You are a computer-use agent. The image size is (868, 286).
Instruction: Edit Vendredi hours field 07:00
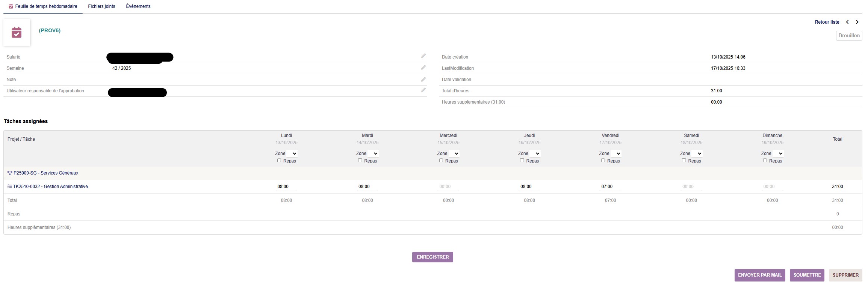610,187
